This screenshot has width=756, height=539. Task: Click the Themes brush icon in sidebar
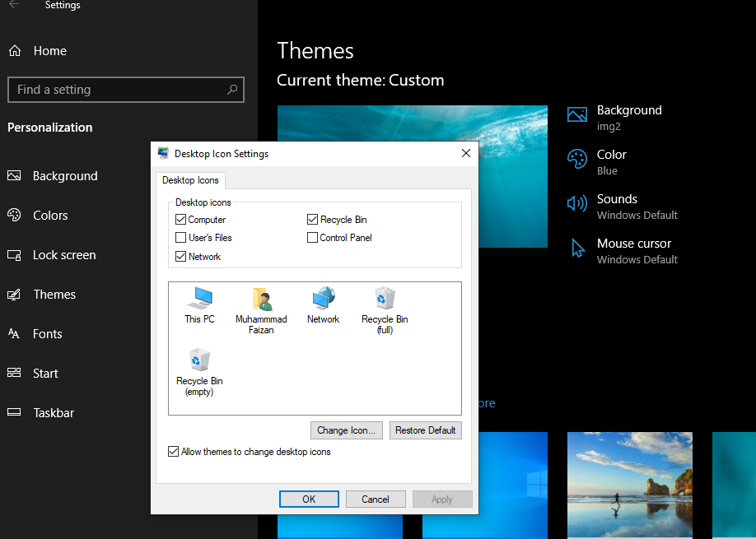[14, 295]
